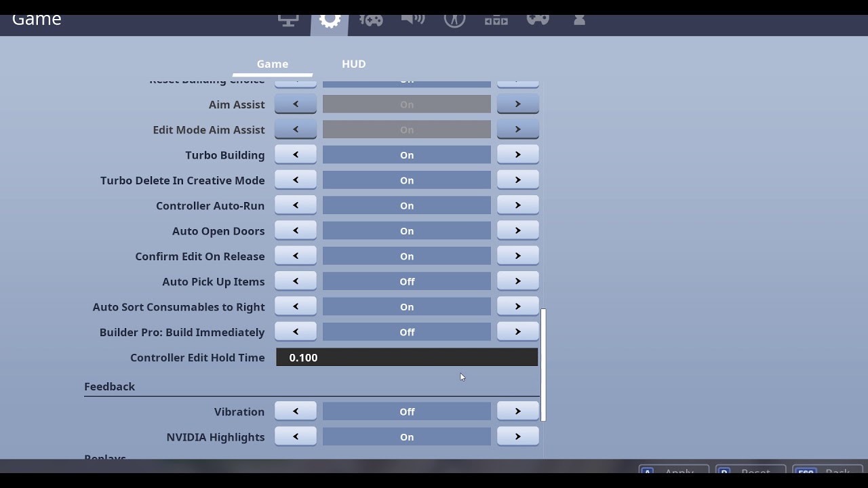Click the Feedback section heading

[x=110, y=386]
